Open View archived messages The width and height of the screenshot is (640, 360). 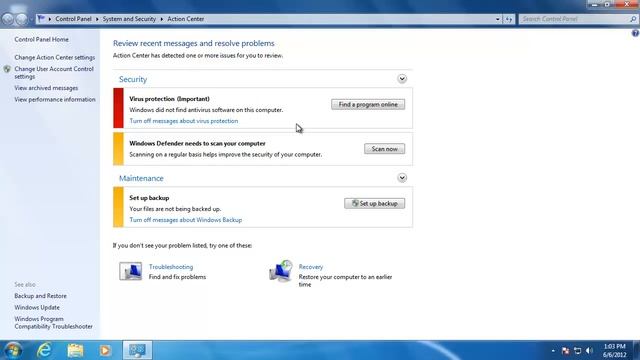pyautogui.click(x=46, y=88)
